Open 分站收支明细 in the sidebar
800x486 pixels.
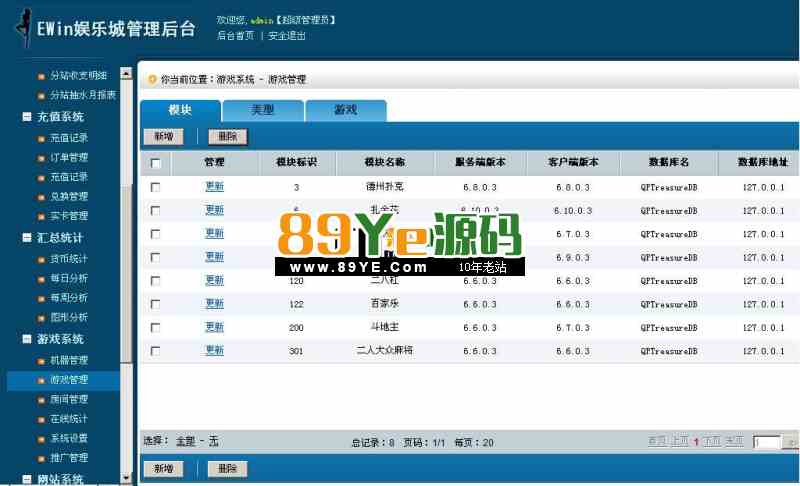(x=79, y=75)
